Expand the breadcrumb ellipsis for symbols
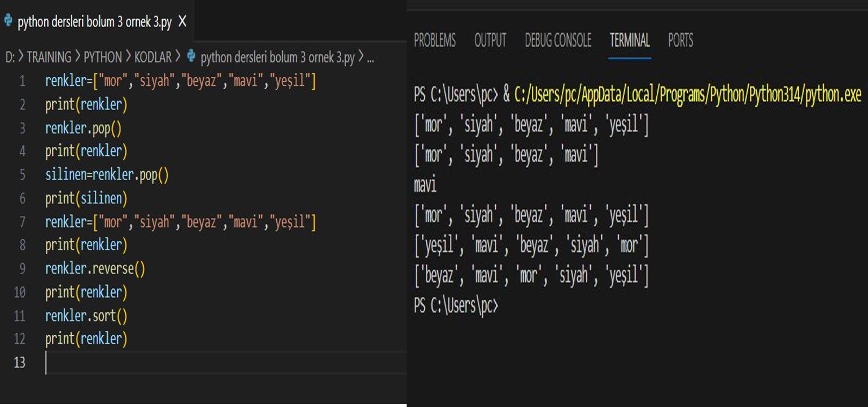Image resolution: width=868 pixels, height=407 pixels. click(370, 57)
